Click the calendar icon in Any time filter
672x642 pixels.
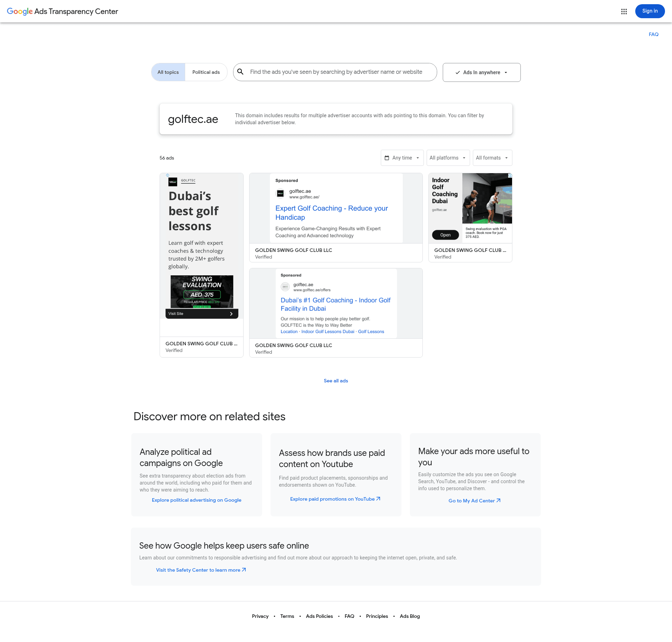click(x=387, y=158)
